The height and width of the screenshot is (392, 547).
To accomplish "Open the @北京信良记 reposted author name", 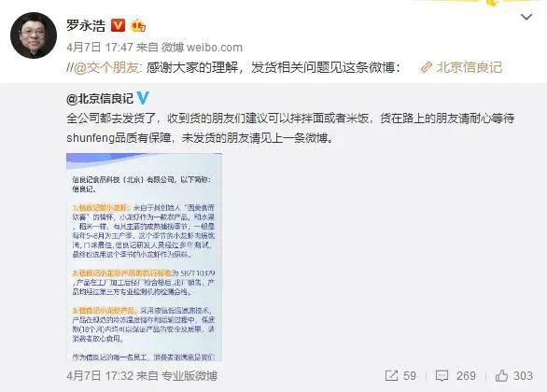I will [100, 99].
